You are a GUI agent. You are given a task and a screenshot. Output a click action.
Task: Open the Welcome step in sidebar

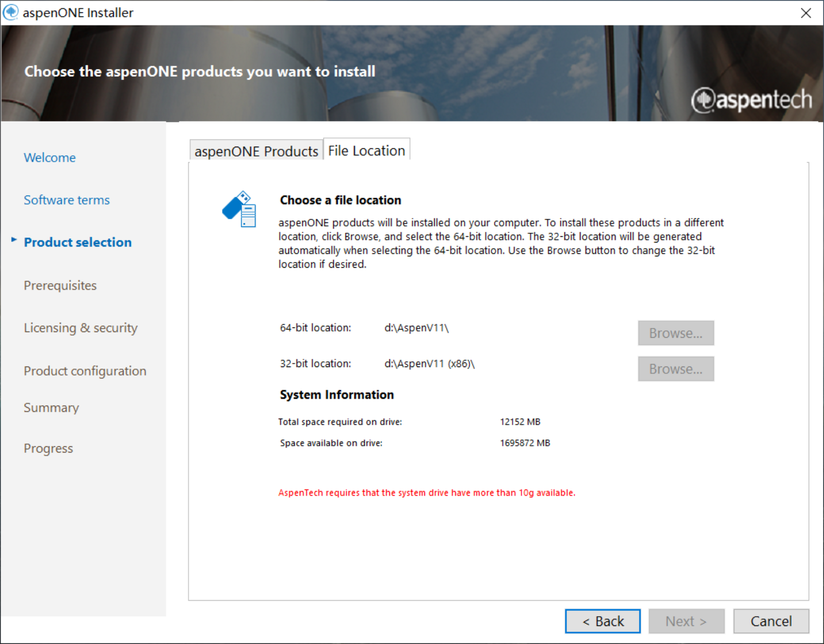[49, 158]
